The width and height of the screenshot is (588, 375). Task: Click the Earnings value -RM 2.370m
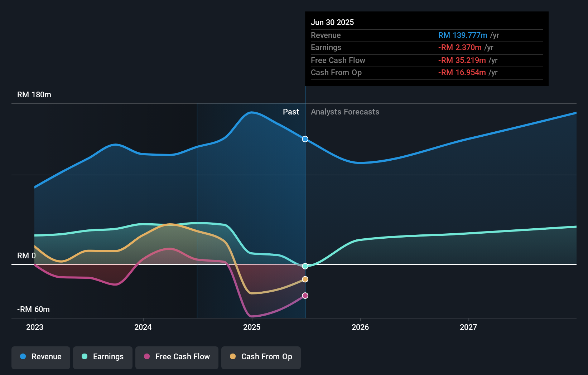pos(460,47)
